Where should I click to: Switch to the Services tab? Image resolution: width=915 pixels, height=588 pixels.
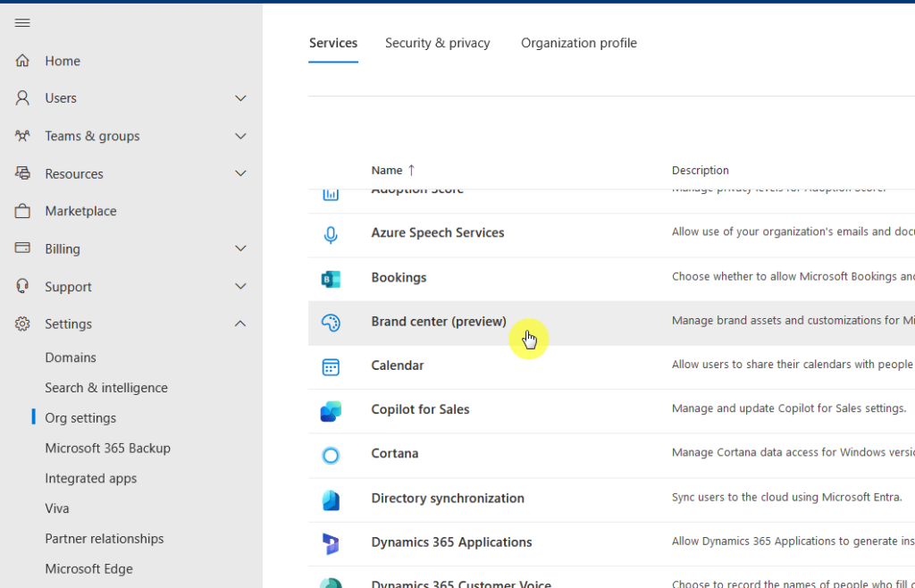333,43
